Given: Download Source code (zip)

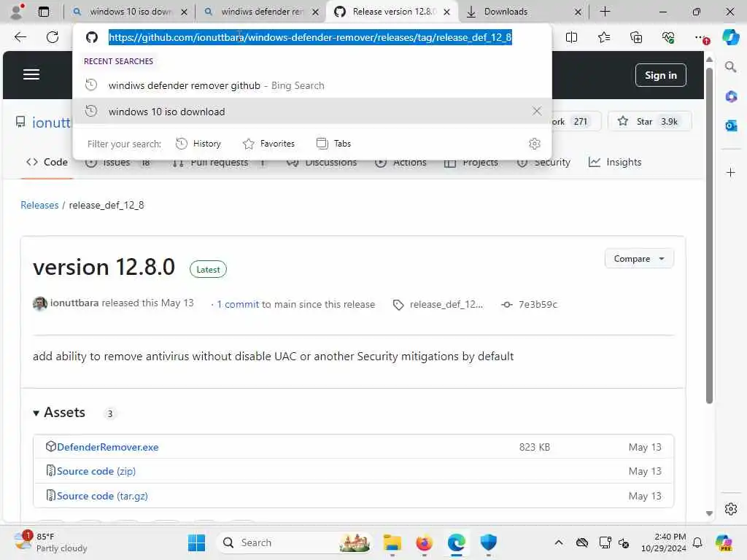Looking at the screenshot, I should (96, 471).
